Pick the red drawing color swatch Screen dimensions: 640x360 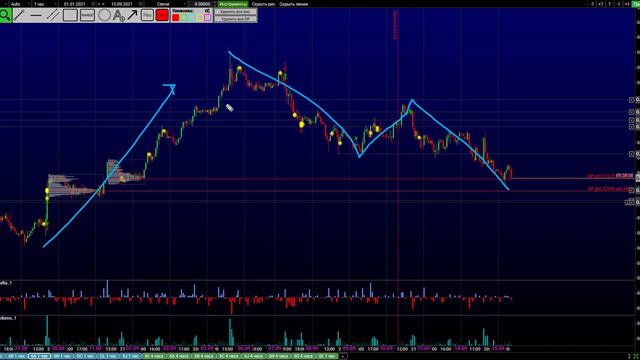click(x=176, y=18)
